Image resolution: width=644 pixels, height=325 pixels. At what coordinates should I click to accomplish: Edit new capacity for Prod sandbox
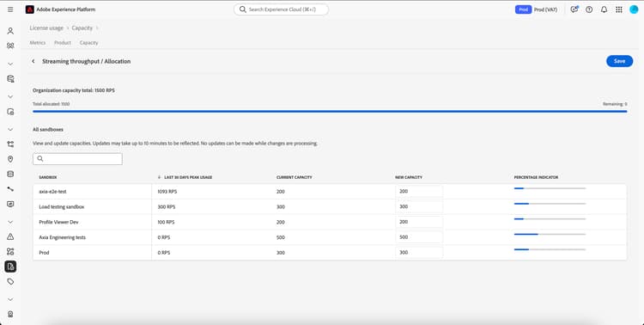[x=419, y=252]
